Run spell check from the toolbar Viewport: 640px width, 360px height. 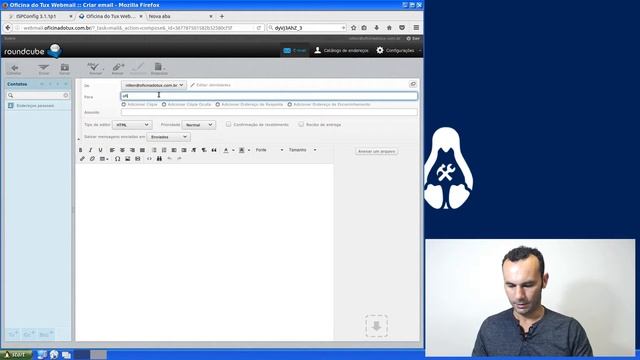95,69
